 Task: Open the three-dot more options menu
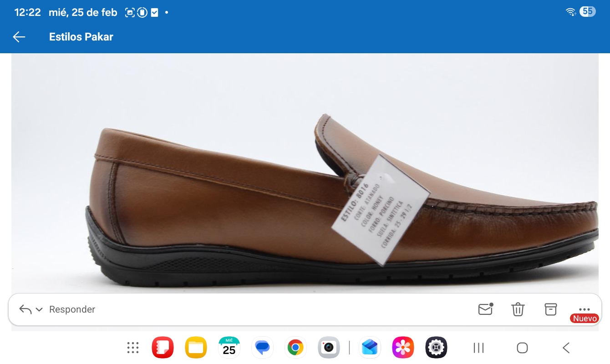[584, 309]
